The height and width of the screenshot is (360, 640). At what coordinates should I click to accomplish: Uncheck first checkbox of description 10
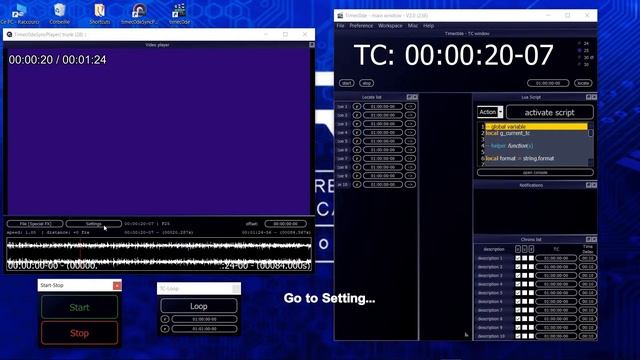(518, 336)
